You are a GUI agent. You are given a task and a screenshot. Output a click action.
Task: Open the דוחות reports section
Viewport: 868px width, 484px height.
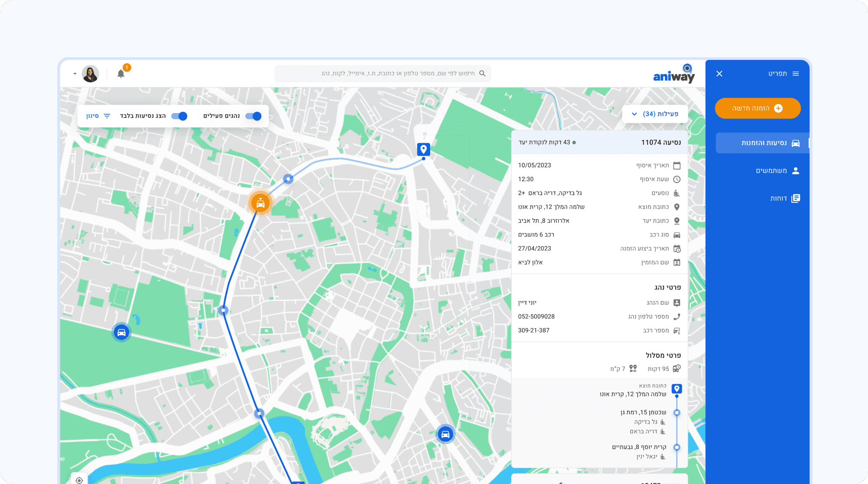pyautogui.click(x=785, y=198)
